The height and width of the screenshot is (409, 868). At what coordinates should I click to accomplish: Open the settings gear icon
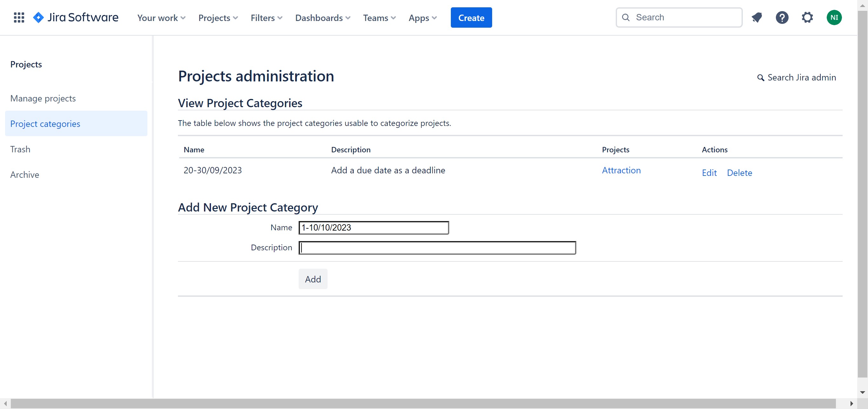click(x=807, y=17)
